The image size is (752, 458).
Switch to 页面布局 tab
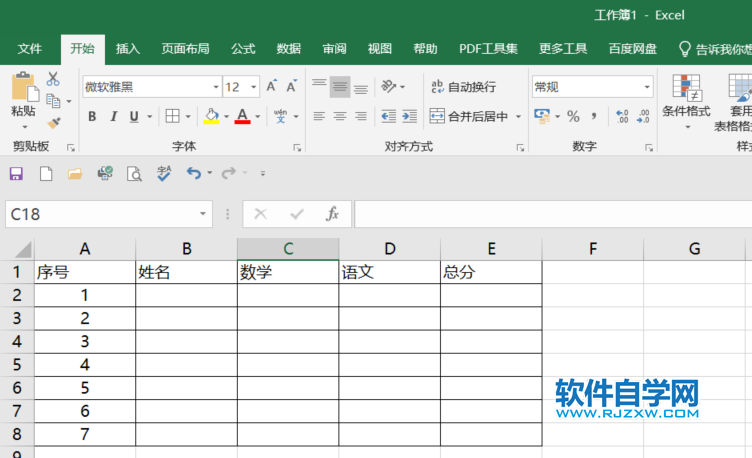click(185, 49)
